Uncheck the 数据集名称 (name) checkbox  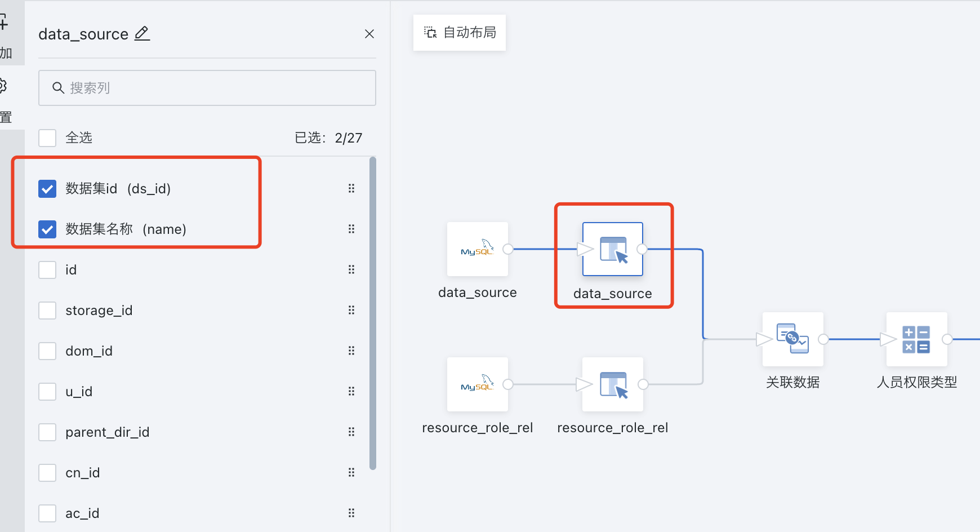click(x=47, y=229)
